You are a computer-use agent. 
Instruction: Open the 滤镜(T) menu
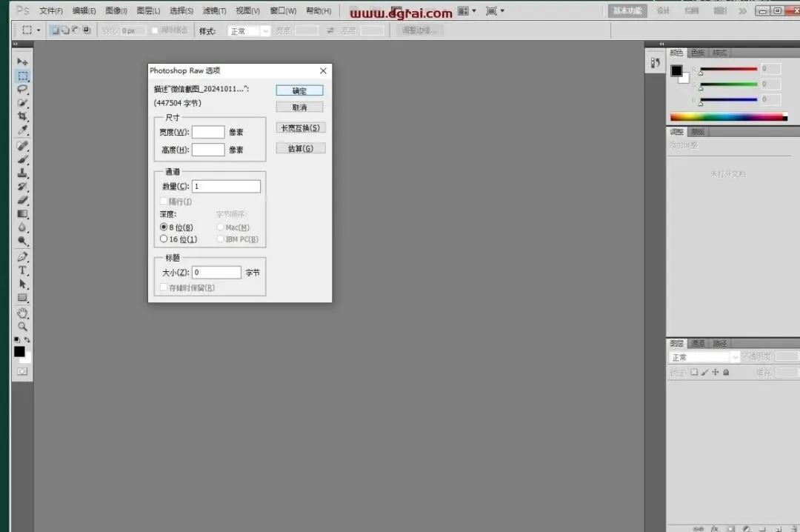pyautogui.click(x=214, y=10)
